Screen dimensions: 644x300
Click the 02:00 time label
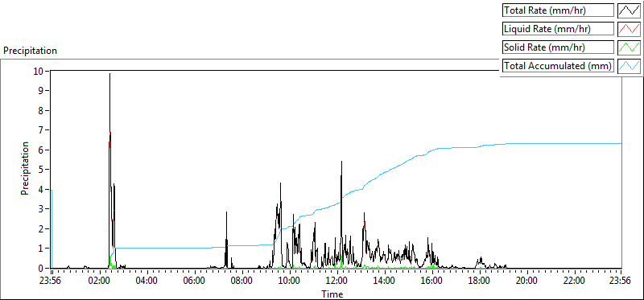[x=100, y=282]
